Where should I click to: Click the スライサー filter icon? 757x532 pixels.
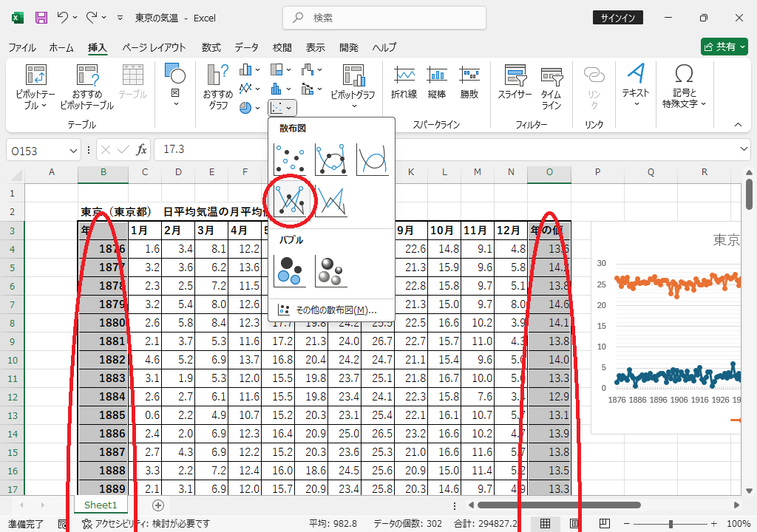tap(515, 76)
